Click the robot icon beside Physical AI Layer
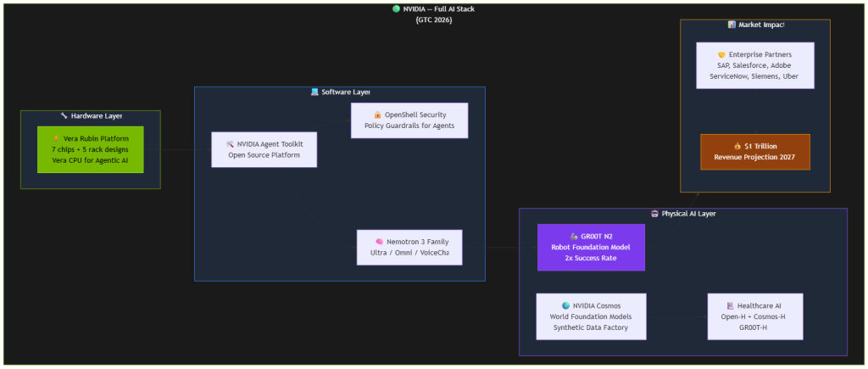The width and height of the screenshot is (868, 369). 655,214
